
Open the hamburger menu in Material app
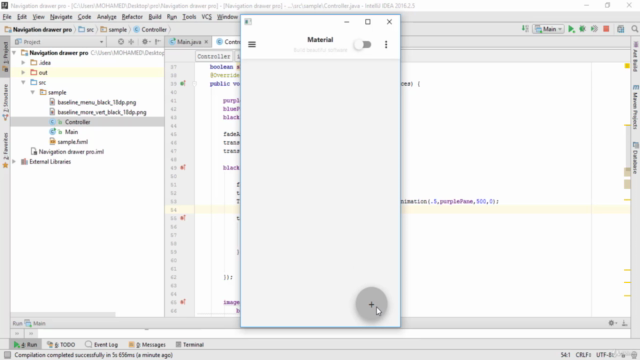click(x=252, y=44)
